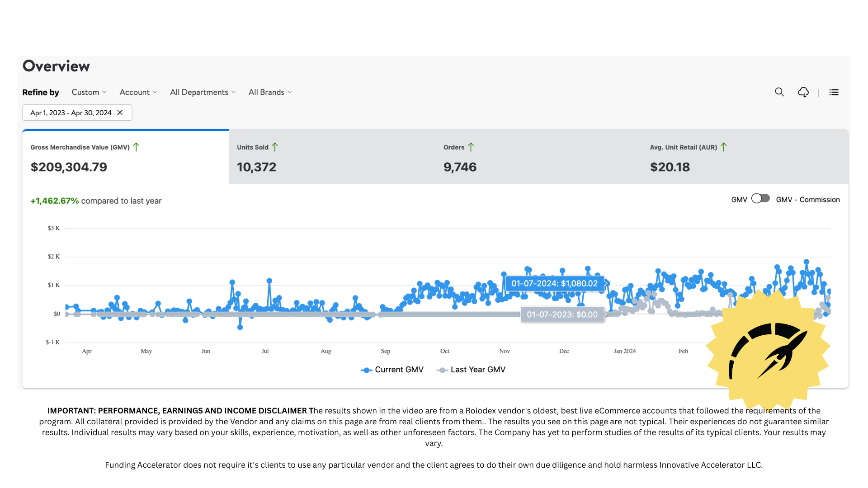Toggle GMV to GMV - Commission switch

tap(760, 199)
